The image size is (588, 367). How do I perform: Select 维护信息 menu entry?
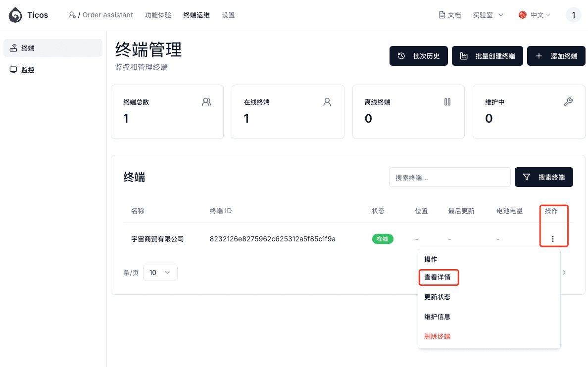pos(438,317)
